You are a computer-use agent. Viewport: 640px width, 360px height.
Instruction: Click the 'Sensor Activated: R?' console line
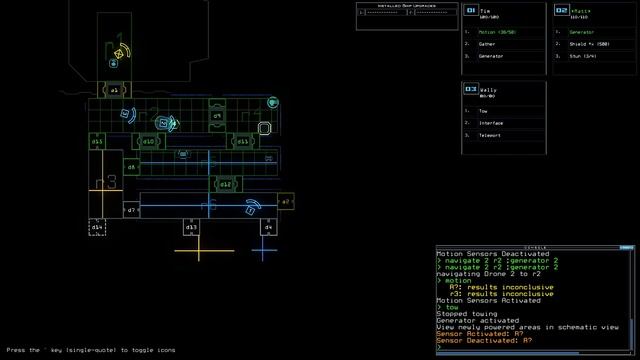pos(480,334)
